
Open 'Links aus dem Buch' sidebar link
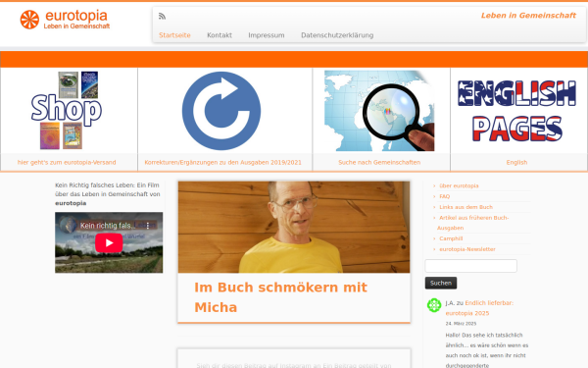point(466,207)
